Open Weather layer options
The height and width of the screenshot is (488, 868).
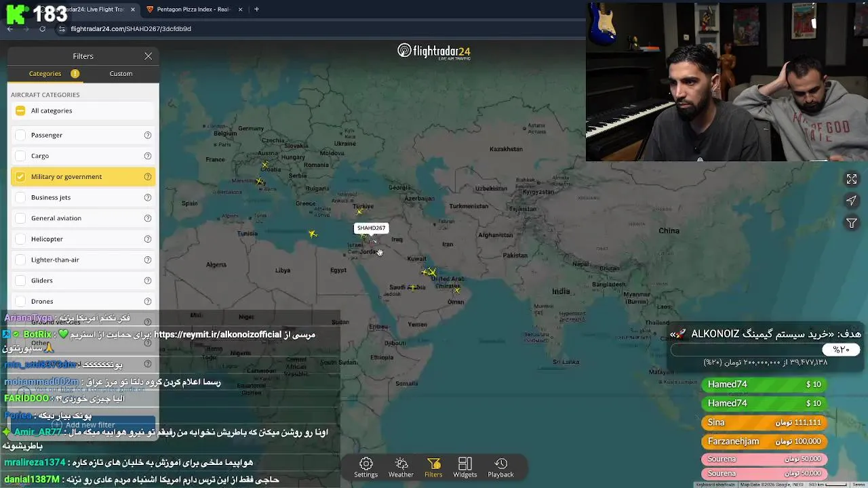click(401, 468)
